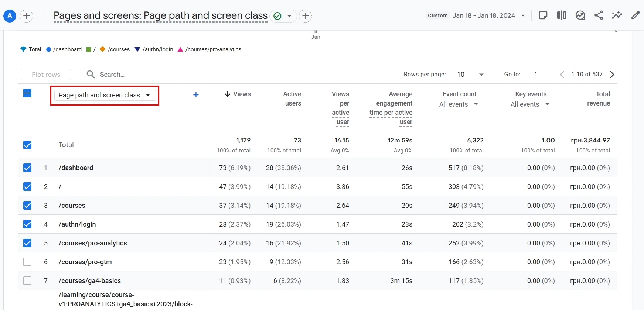The image size is (644, 310).
Task: Click the /dashboard blue circle legend item
Action: [64, 49]
